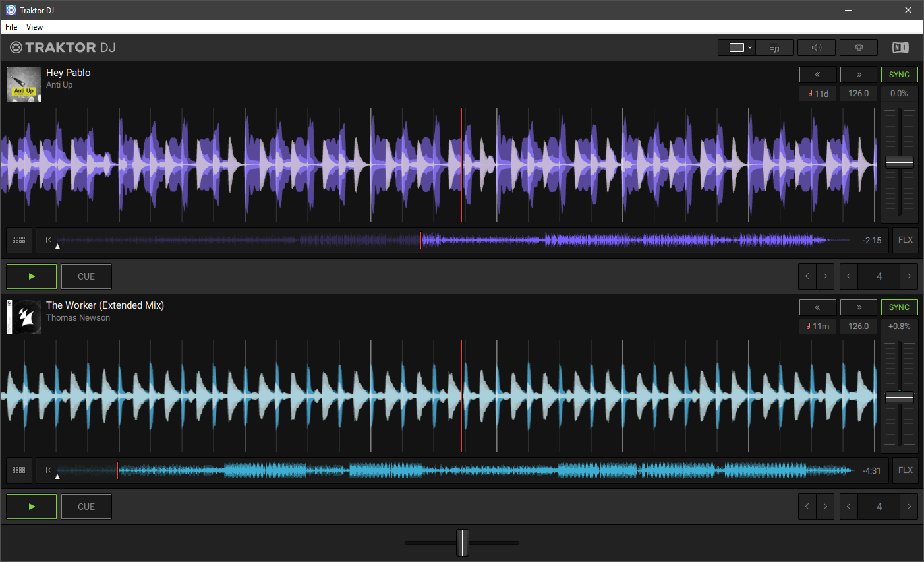The width and height of the screenshot is (924, 562).
Task: Skip to start of The Worker track
Action: [49, 470]
